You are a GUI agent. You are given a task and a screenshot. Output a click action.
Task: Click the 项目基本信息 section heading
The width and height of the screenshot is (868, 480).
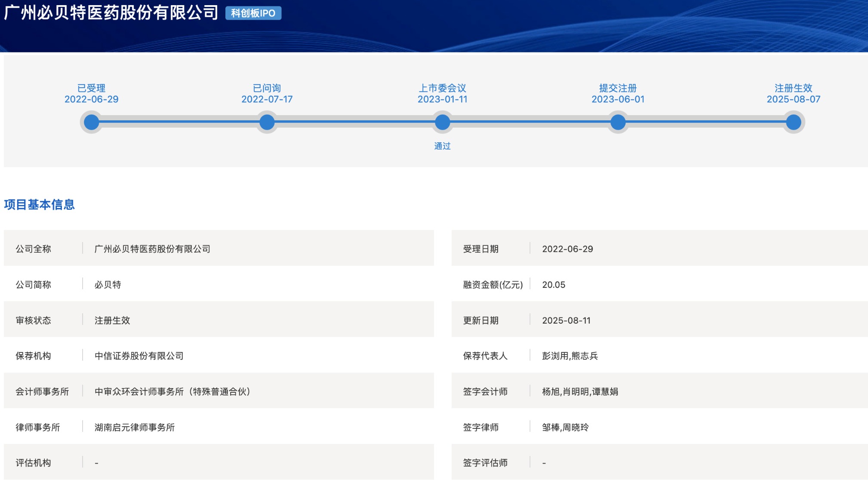tap(40, 205)
